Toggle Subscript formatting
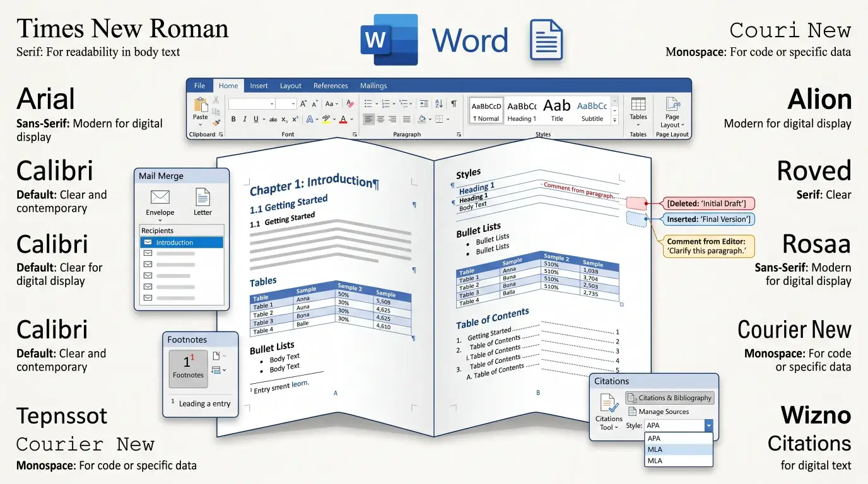Image resolution: width=868 pixels, height=484 pixels. point(284,120)
